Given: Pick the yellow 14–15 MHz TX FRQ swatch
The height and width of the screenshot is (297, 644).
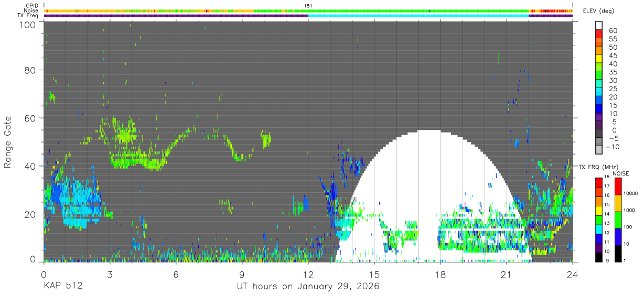Looking at the screenshot, I should pos(598,210).
